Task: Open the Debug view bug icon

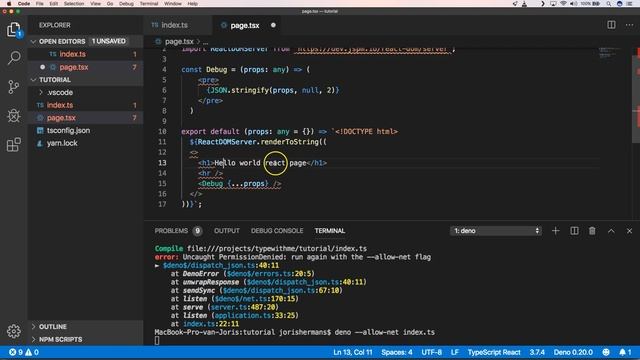Action: tap(13, 116)
